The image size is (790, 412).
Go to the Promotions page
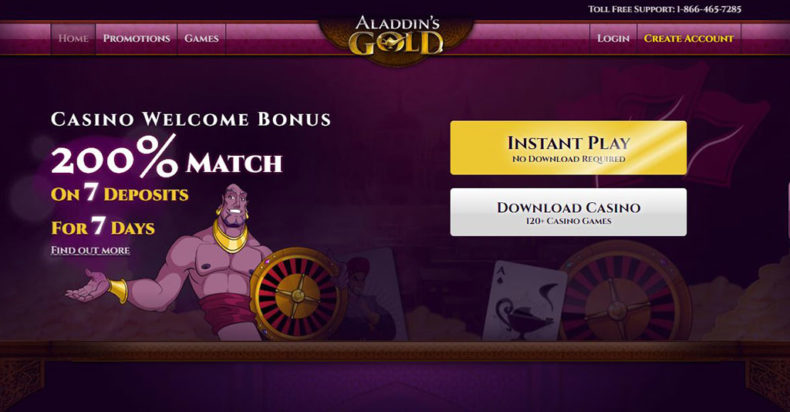click(x=137, y=38)
